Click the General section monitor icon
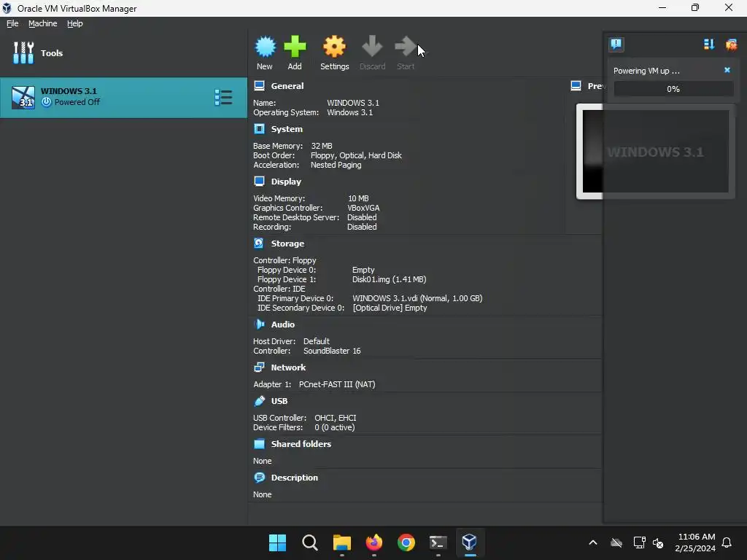This screenshot has width=747, height=560. (259, 86)
